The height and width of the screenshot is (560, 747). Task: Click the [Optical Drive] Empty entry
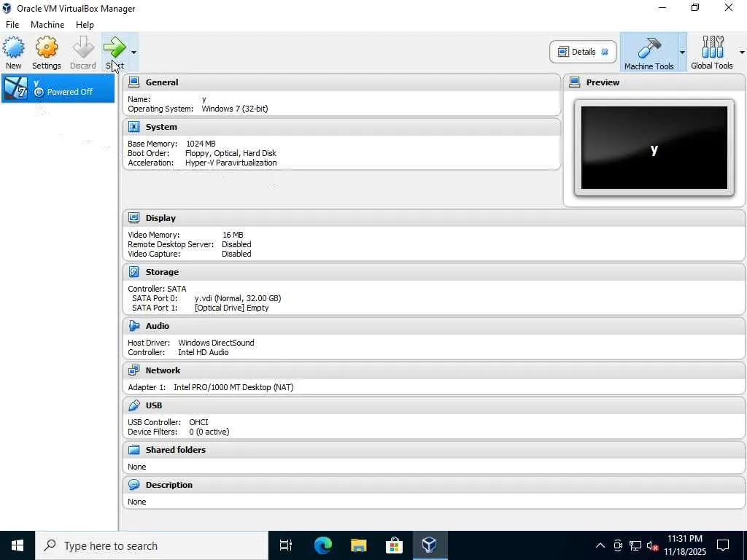click(231, 308)
